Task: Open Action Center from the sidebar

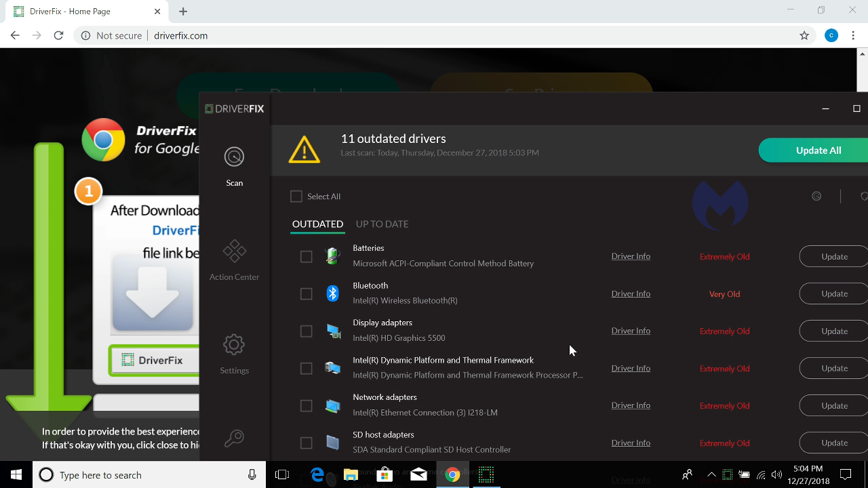Action: pos(234,258)
